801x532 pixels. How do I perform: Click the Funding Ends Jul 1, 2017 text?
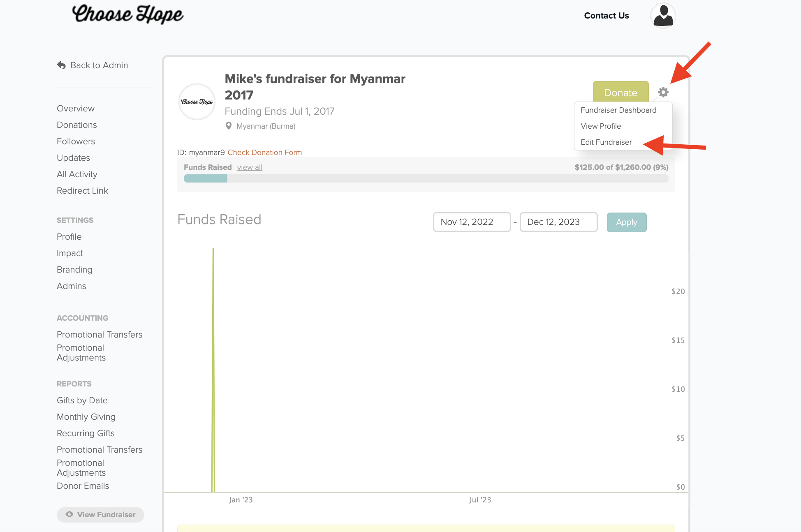(280, 111)
